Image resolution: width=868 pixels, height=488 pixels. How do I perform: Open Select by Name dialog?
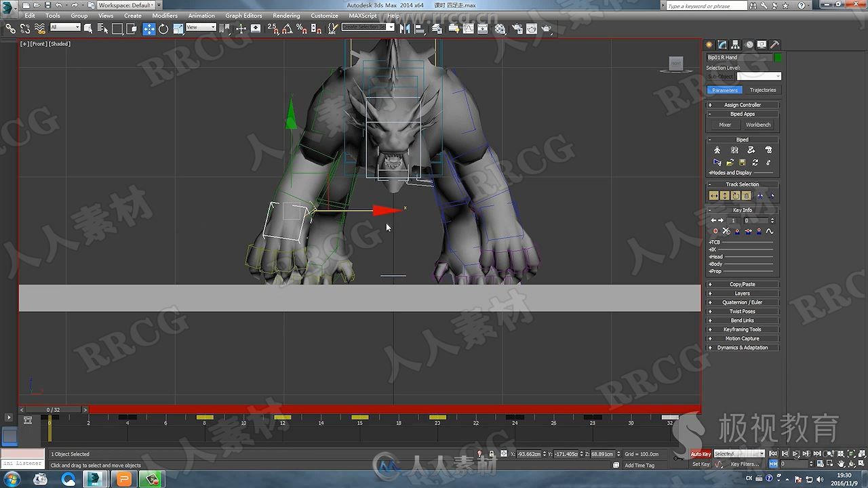coord(102,28)
